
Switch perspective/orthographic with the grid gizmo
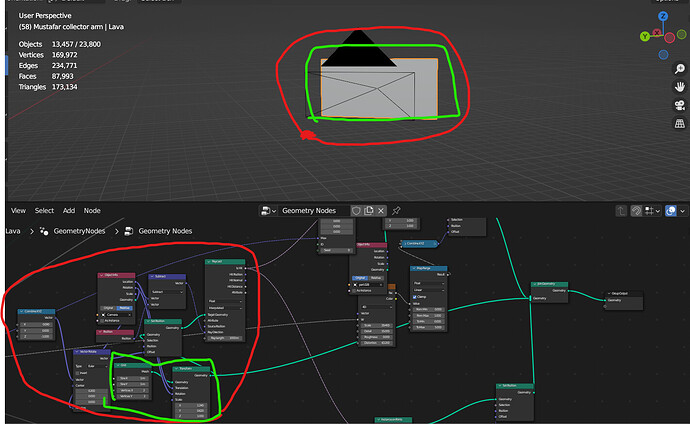pos(679,124)
